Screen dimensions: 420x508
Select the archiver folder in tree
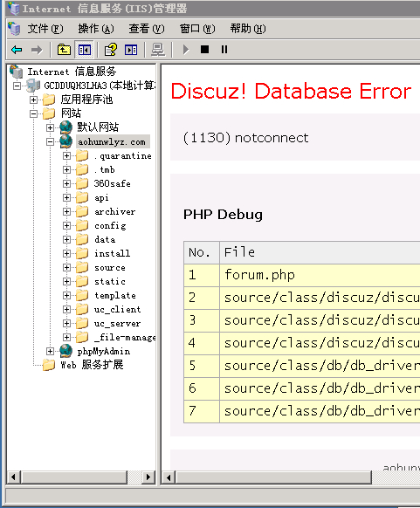[114, 211]
